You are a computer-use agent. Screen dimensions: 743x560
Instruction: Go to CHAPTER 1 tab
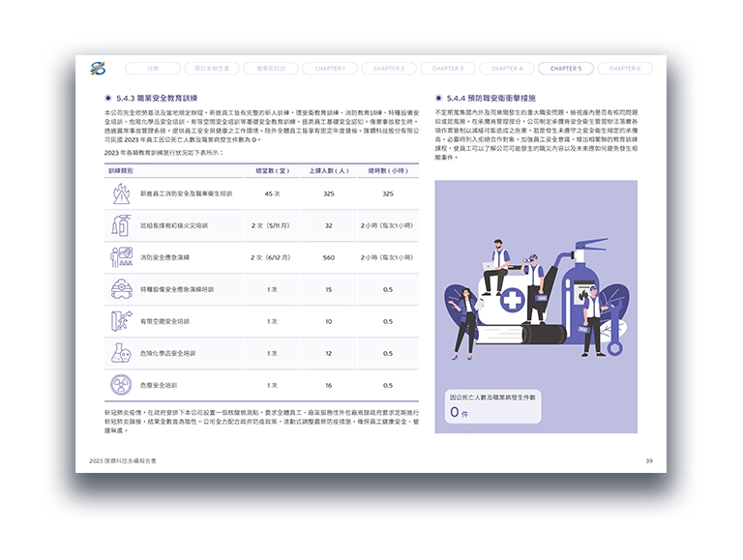[x=330, y=69]
